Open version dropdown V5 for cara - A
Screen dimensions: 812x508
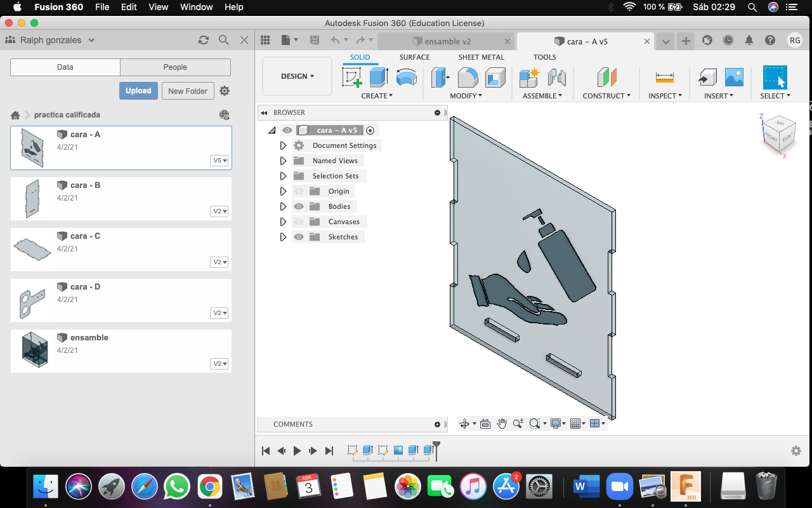point(219,161)
